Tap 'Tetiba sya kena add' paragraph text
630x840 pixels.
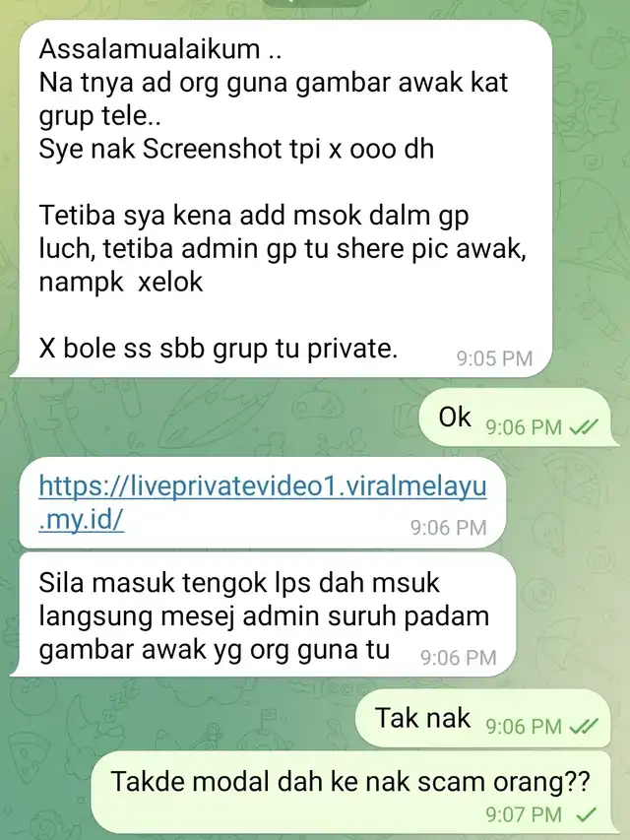[283, 248]
